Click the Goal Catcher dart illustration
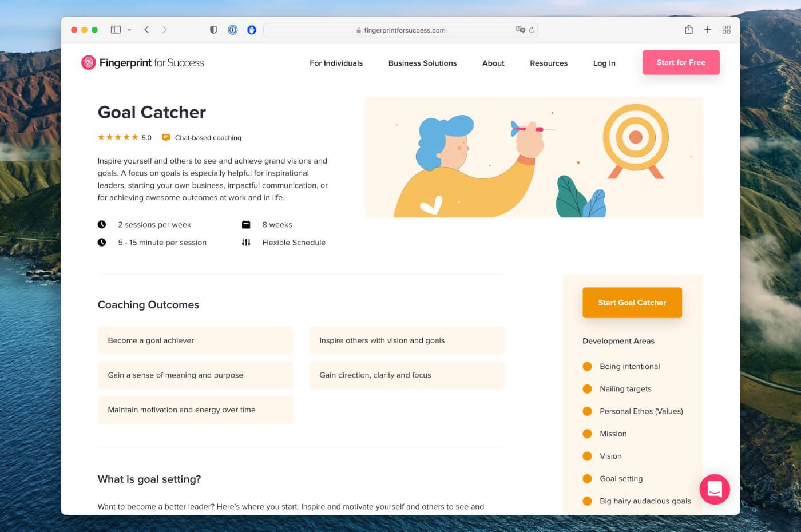This screenshot has height=532, width=801. point(534,157)
